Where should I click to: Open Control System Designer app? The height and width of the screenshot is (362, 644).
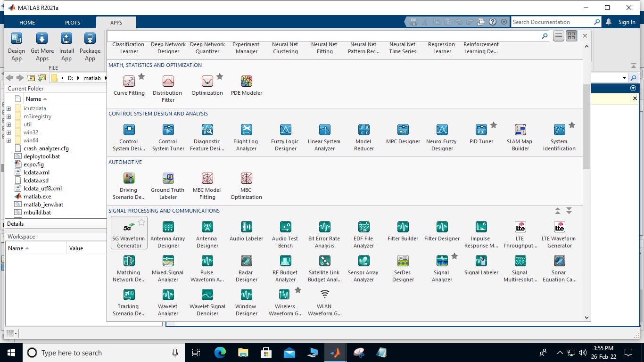[129, 137]
